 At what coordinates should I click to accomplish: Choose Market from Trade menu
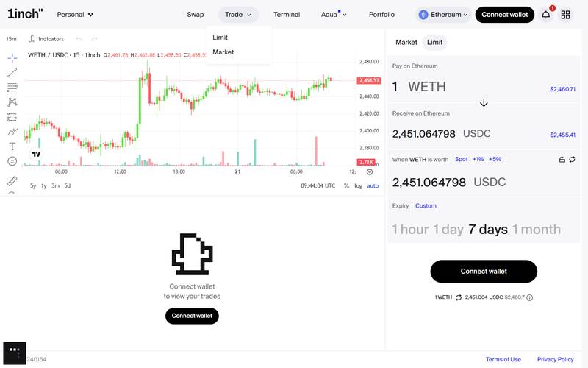(223, 52)
